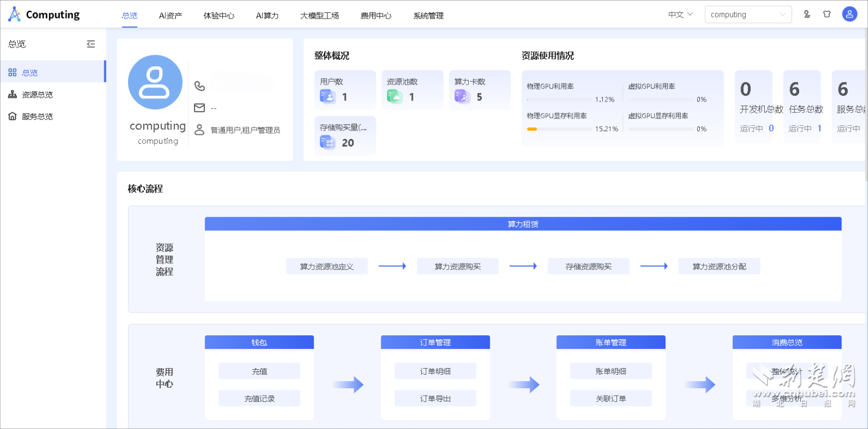868x429 pixels.
Task: Select 资源总览 in the sidebar
Action: [x=37, y=94]
